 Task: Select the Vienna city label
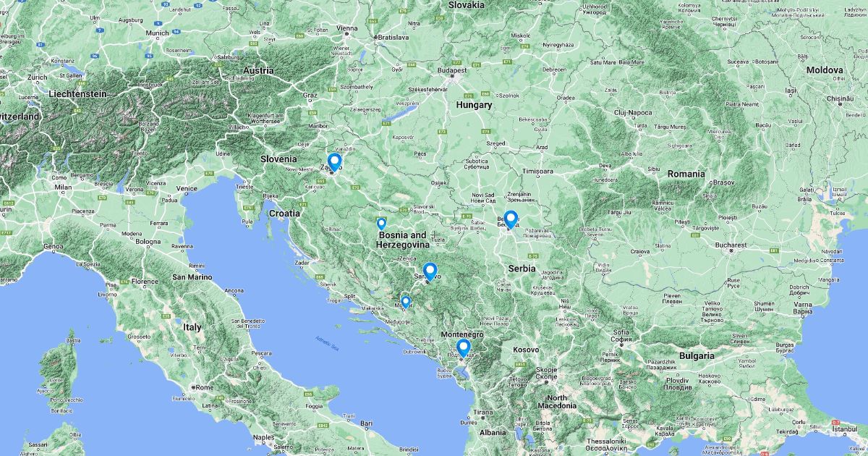click(347, 29)
